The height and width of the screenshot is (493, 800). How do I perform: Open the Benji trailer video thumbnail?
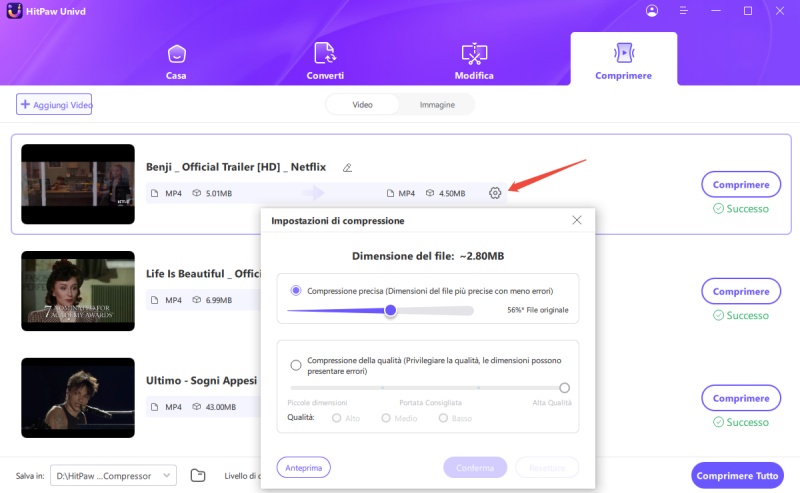point(78,184)
